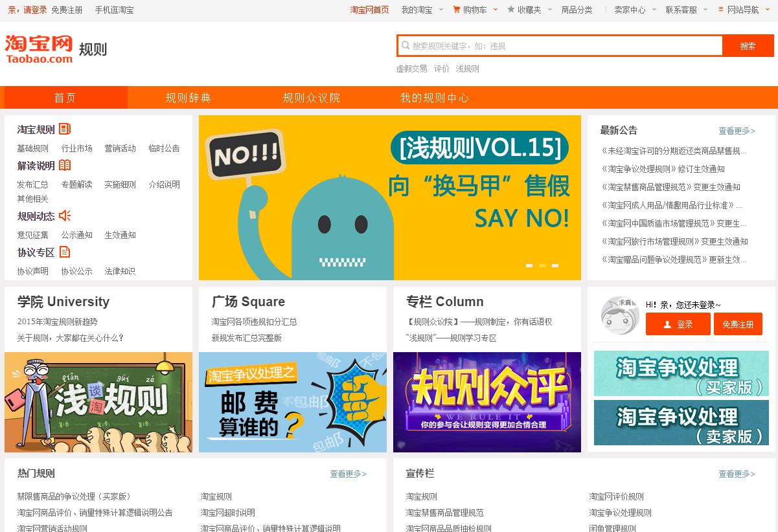Open 基础规则 under 淘宝规则
The width and height of the screenshot is (778, 532).
33,148
